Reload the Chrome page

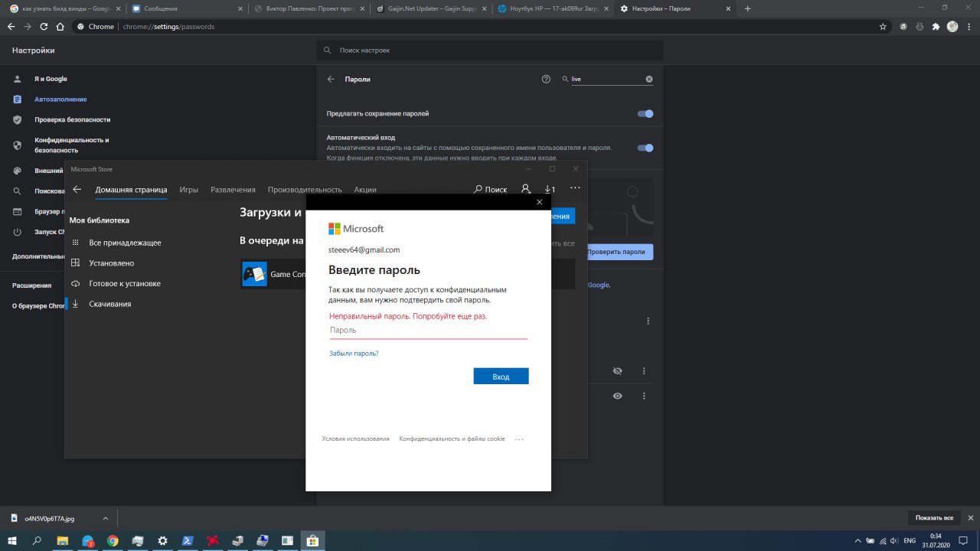pyautogui.click(x=44, y=26)
